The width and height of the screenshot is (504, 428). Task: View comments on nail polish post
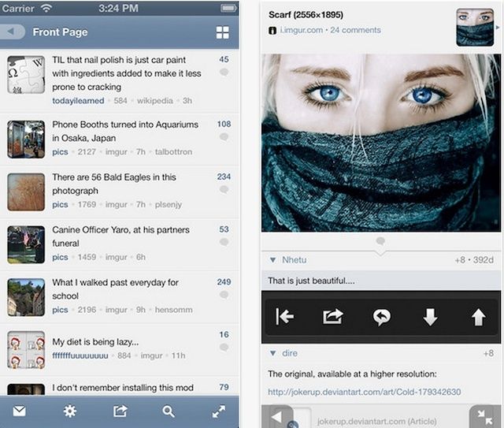coord(224,72)
